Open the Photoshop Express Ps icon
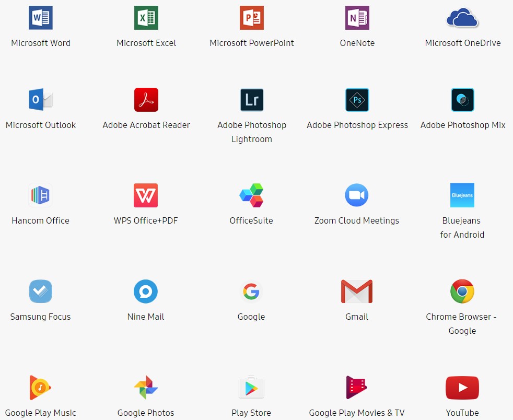This screenshot has width=513, height=420. [x=357, y=99]
